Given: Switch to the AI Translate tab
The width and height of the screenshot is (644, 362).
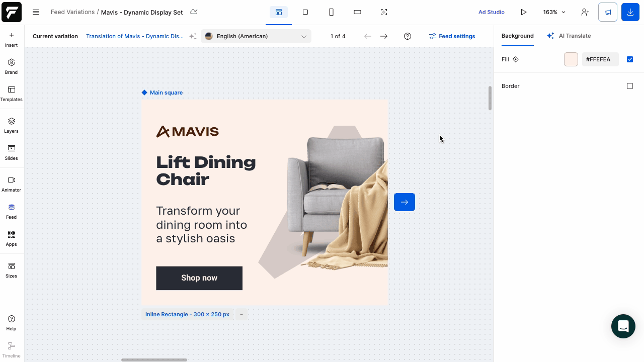Looking at the screenshot, I should (x=569, y=36).
